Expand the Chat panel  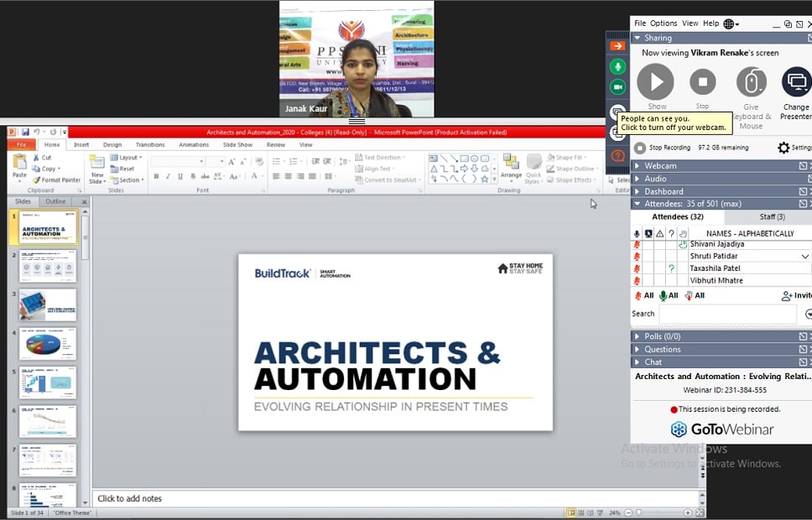click(x=653, y=362)
